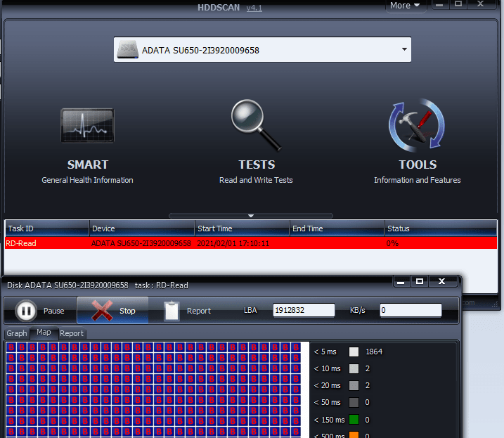Switch to the Report tab

coord(72,333)
